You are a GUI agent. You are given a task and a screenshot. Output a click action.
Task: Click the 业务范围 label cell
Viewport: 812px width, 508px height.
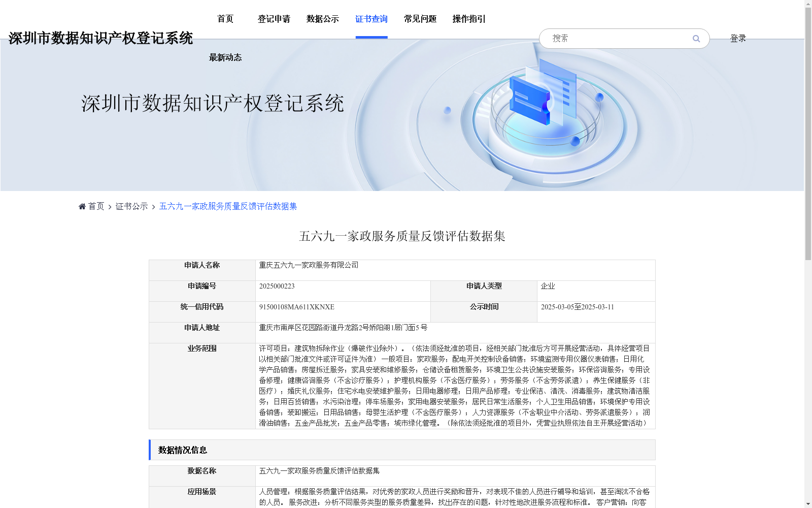click(x=202, y=386)
